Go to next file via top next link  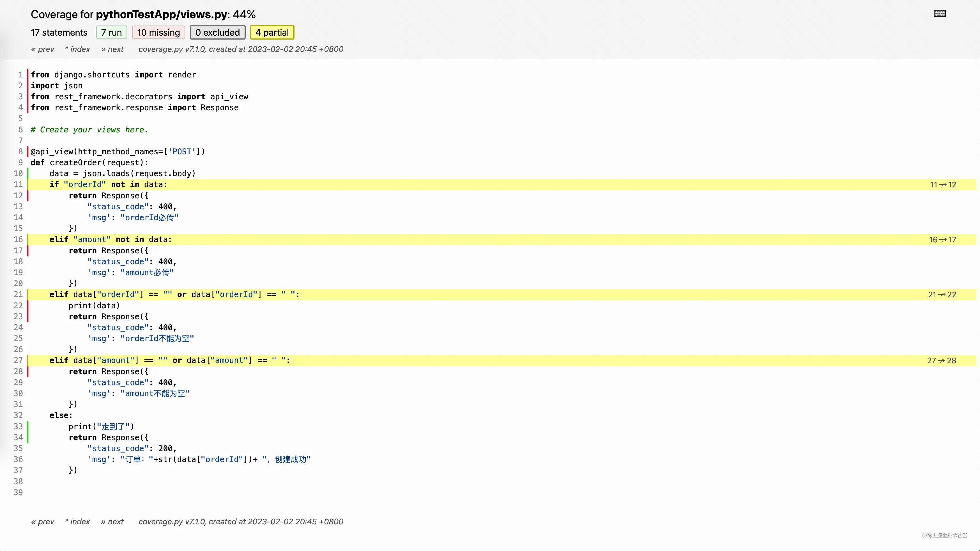click(x=112, y=49)
